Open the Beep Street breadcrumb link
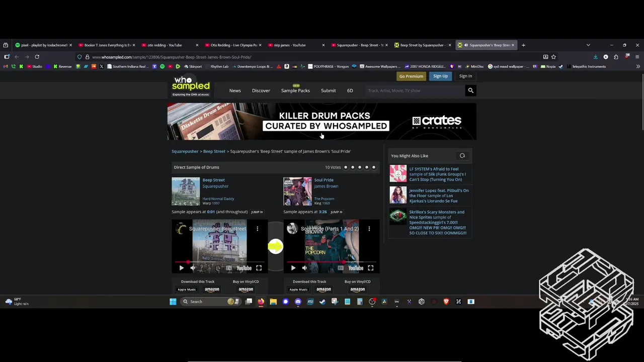This screenshot has width=644, height=362. (214, 151)
